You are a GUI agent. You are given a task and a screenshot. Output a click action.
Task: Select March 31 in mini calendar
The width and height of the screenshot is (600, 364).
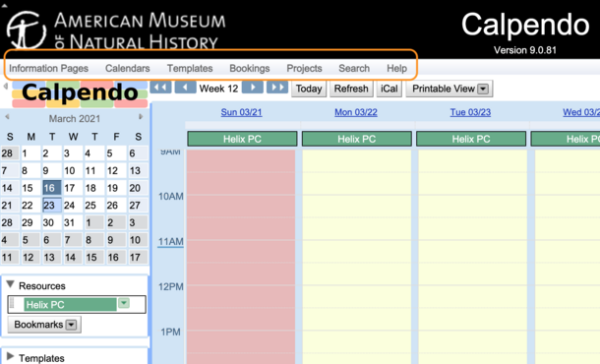point(73,222)
